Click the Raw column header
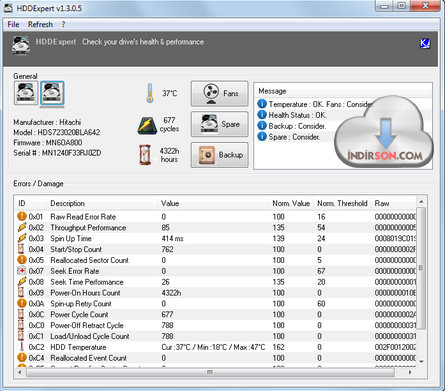The width and height of the screenshot is (445, 391). click(393, 203)
